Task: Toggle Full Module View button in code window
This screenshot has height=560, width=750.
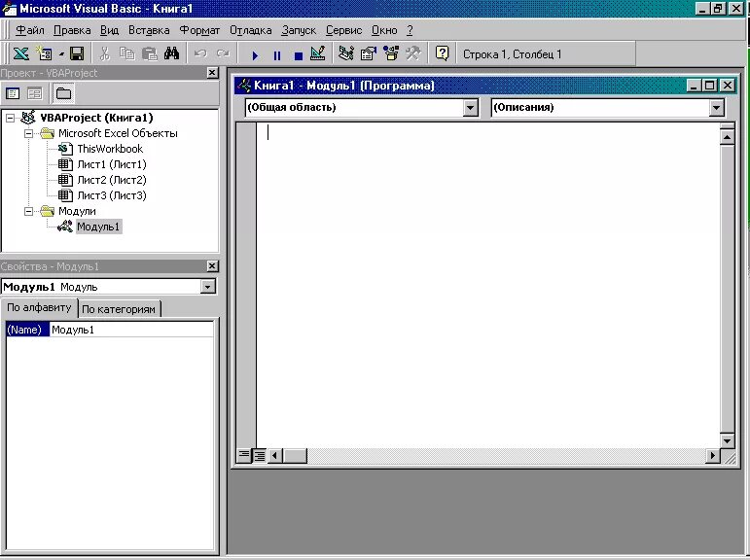Action: pos(260,456)
